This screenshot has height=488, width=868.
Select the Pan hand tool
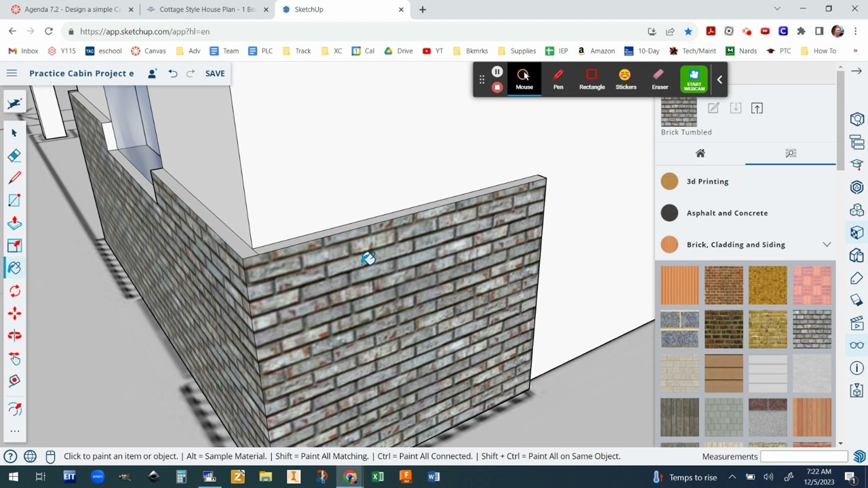coord(14,358)
